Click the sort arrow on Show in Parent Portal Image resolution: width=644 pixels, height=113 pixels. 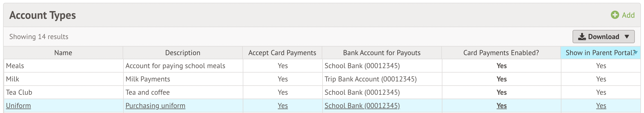[636, 52]
